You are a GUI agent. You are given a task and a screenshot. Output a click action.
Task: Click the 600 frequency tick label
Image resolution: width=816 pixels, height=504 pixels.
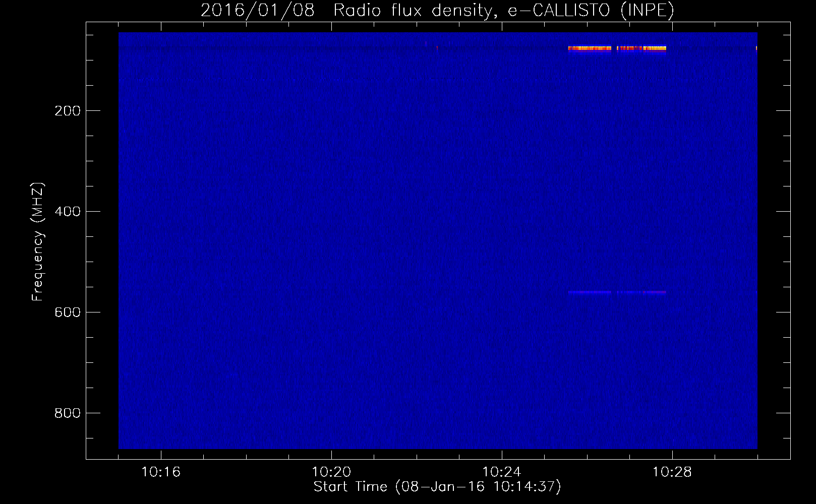(x=68, y=312)
